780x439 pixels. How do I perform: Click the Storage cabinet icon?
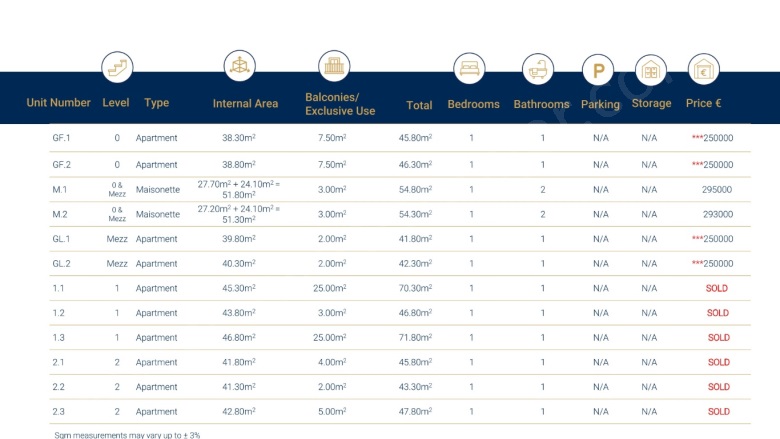(x=650, y=70)
